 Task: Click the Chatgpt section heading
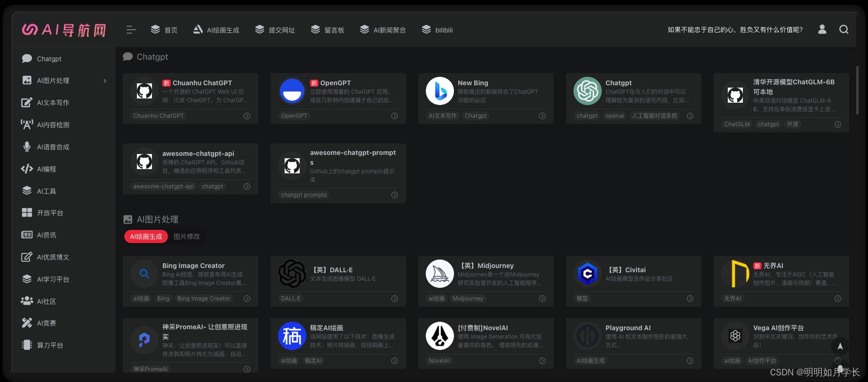click(x=152, y=57)
